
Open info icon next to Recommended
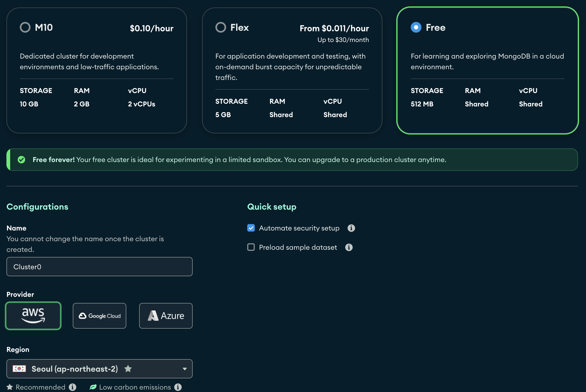(73, 387)
